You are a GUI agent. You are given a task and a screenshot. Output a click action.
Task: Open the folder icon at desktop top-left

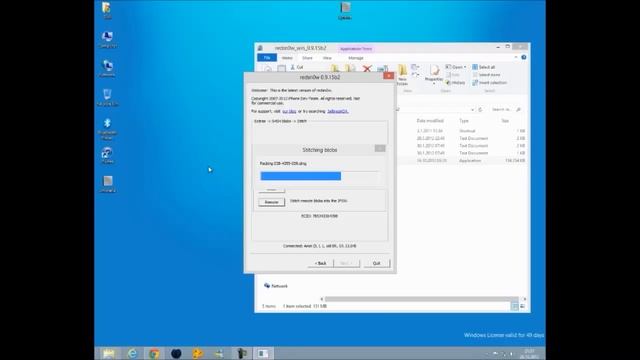(x=107, y=11)
